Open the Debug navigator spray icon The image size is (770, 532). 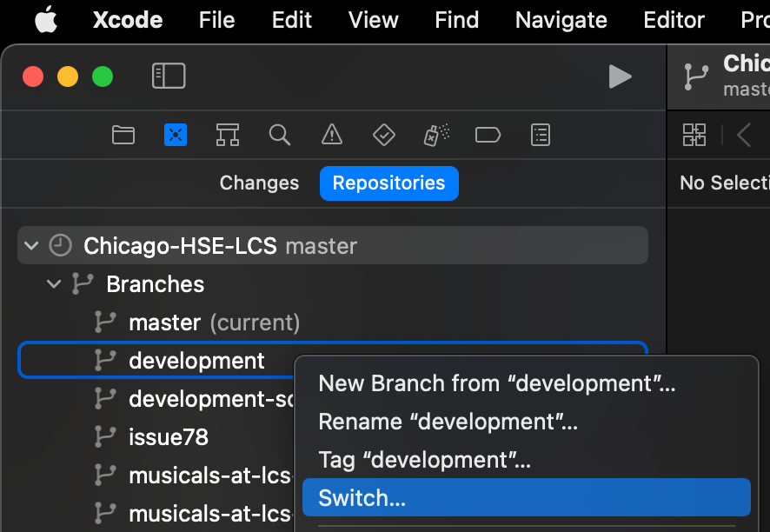click(436, 135)
